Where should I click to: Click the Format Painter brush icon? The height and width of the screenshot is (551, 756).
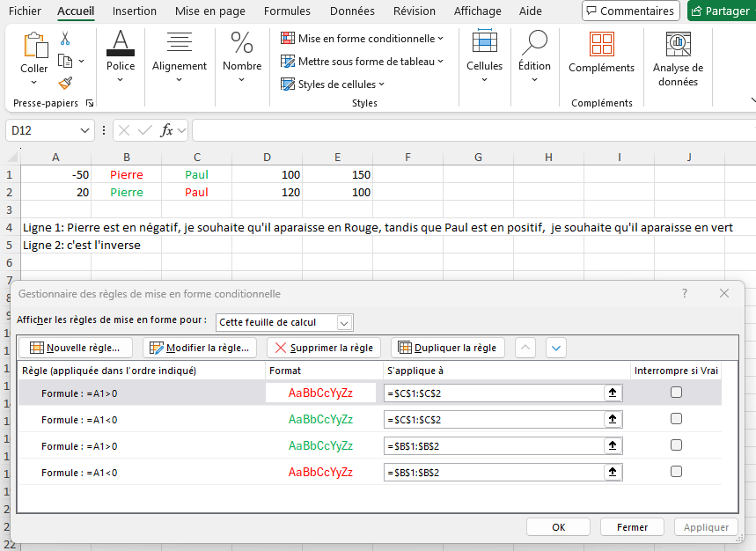(x=66, y=84)
